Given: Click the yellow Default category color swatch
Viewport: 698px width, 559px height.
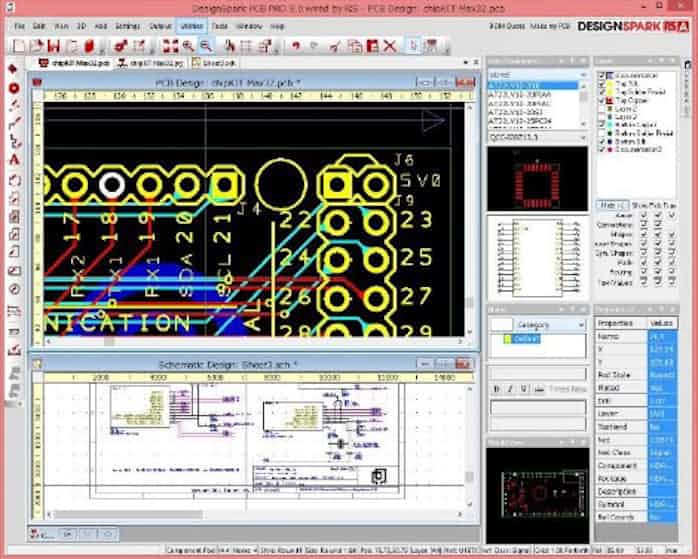Looking at the screenshot, I should coord(506,339).
